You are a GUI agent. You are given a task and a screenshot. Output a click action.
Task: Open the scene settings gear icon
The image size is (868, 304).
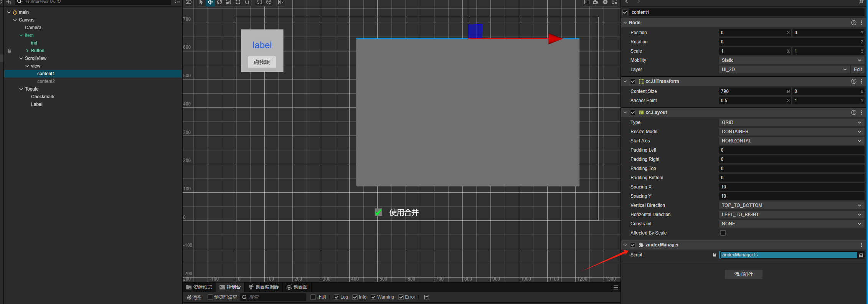tap(605, 2)
